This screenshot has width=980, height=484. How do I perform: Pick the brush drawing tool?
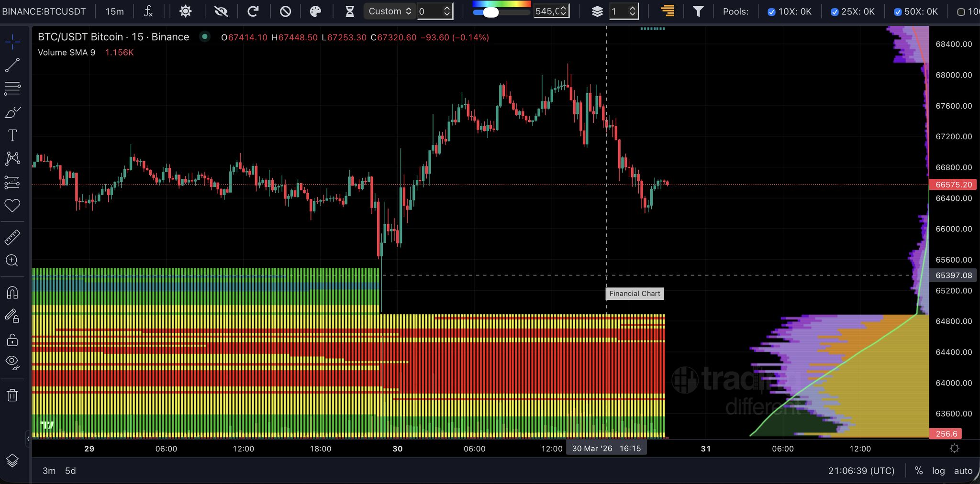pyautogui.click(x=12, y=112)
